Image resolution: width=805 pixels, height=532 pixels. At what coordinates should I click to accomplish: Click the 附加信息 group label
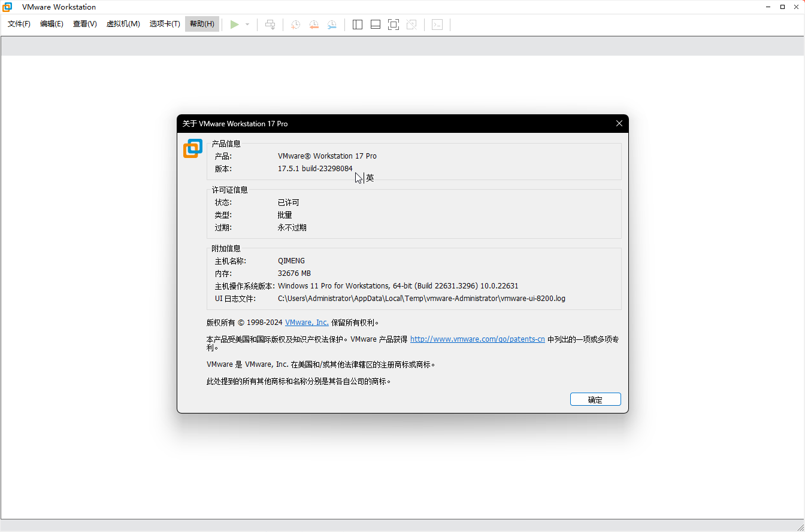pos(226,248)
